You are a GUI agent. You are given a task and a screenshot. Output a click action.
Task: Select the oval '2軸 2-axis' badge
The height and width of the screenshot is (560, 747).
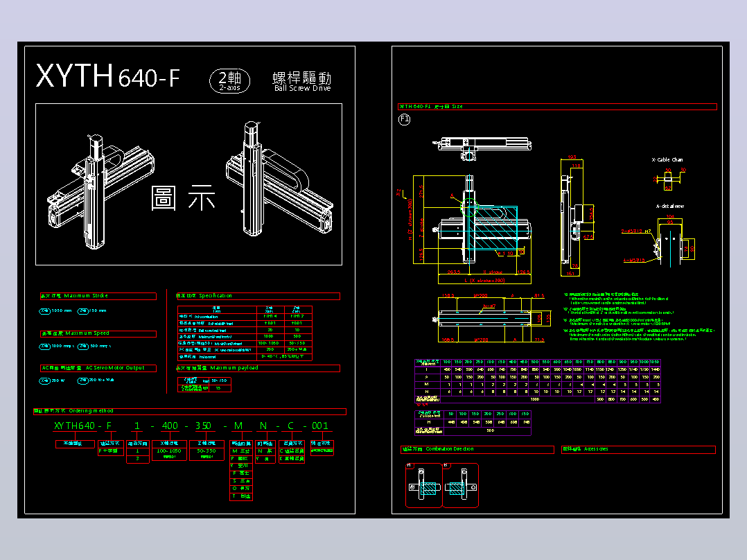[229, 80]
